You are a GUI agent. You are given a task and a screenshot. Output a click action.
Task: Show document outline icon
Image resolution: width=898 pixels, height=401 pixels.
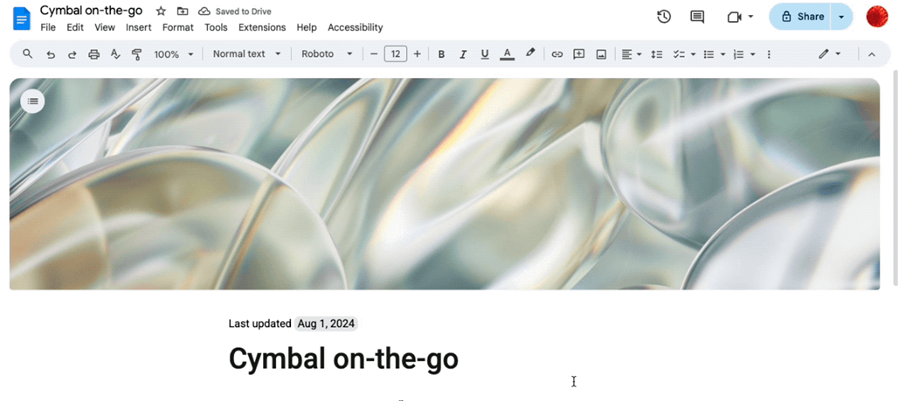33,100
